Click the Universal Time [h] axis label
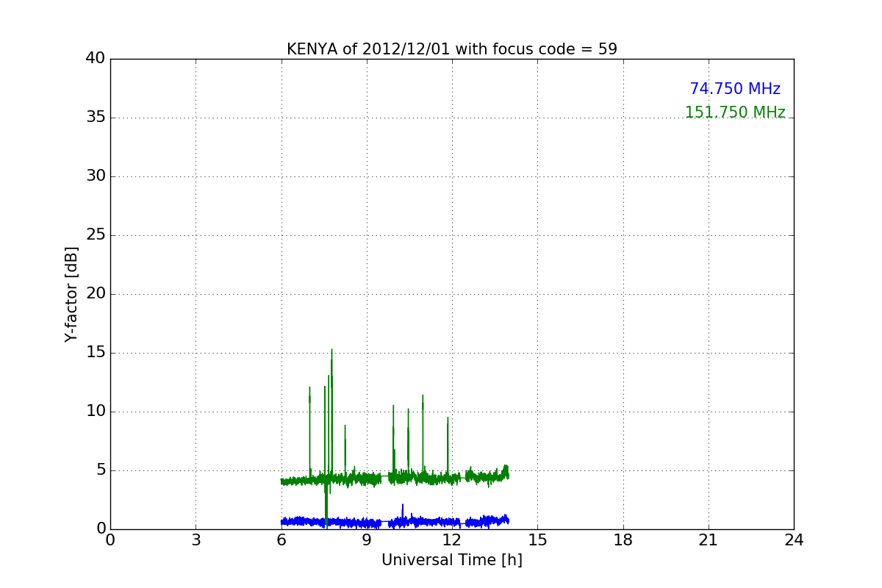Image resolution: width=882 pixels, height=588 pixels. [x=452, y=560]
